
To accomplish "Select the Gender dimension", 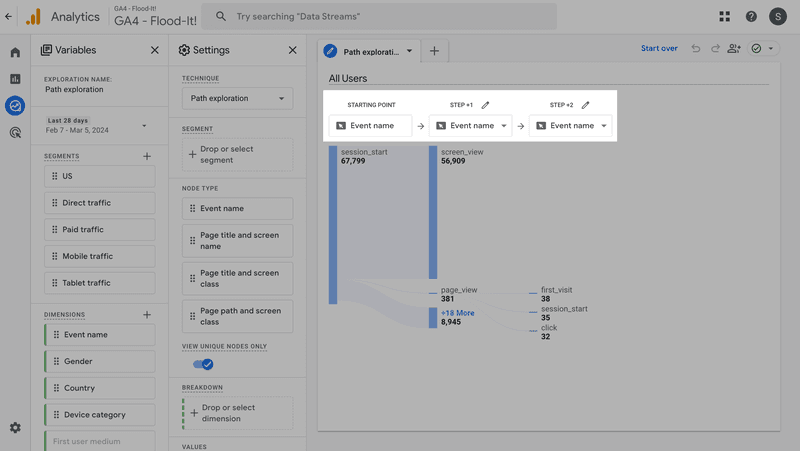I will point(99,361).
